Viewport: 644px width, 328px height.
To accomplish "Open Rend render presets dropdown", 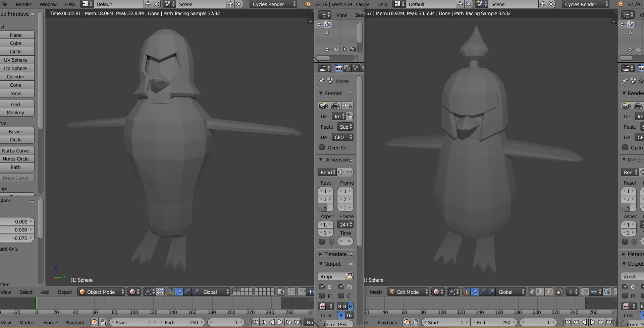I will 327,172.
